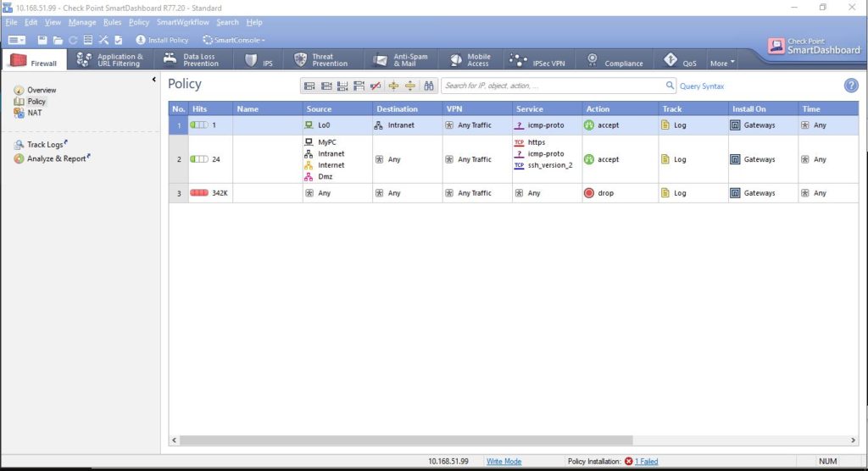
Task: Switch to Application & URL Filtering tab
Action: 110,60
